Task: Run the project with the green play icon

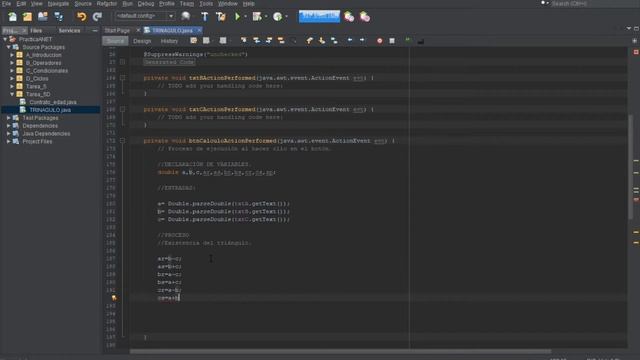Action: pos(237,16)
